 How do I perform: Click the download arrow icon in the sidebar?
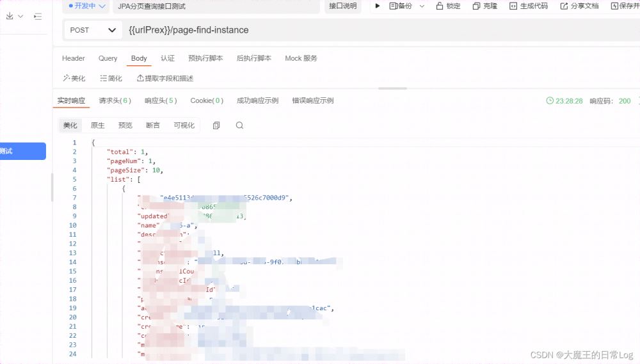[x=10, y=16]
